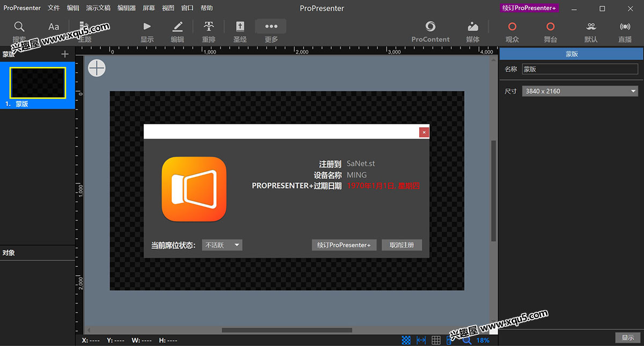Image resolution: width=644 pixels, height=346 pixels.
Task: Select the 编辑 (Edit) pencil icon
Action: (x=178, y=26)
